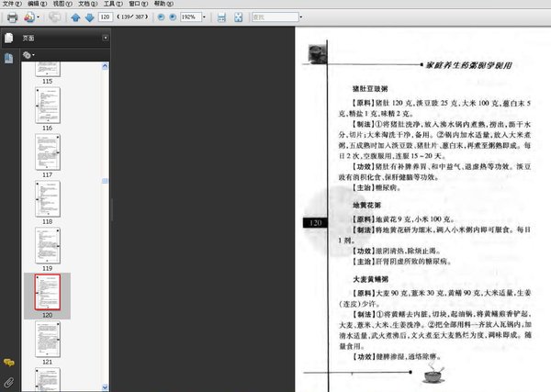Click thumbnail panel scroll down arrow

105,387
